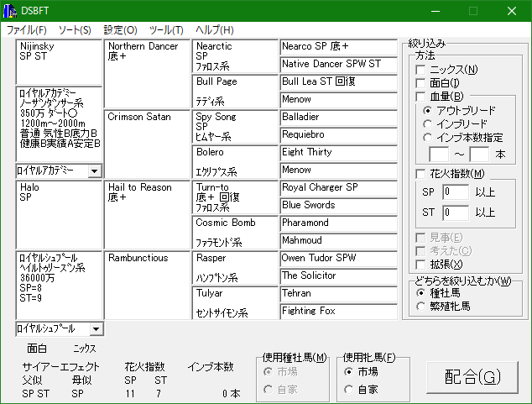Click the 配合(G) button
This screenshot has height=404, width=532.
(x=472, y=377)
